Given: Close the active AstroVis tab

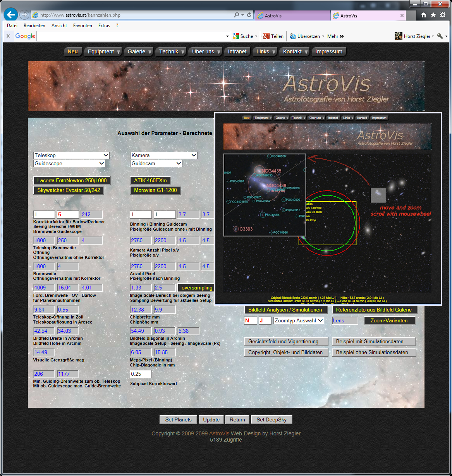Looking at the screenshot, I should pos(402,16).
